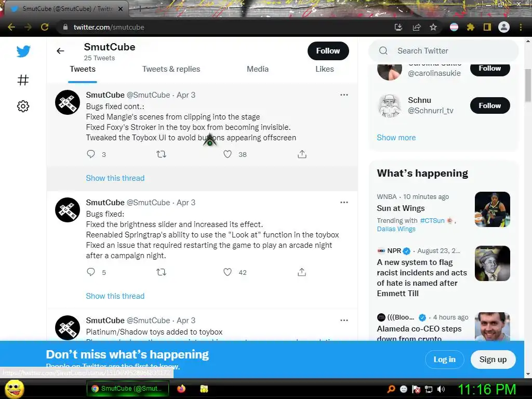Close the SmutCube browser tab
Viewport: 532px width, 399px height.
[x=121, y=9]
